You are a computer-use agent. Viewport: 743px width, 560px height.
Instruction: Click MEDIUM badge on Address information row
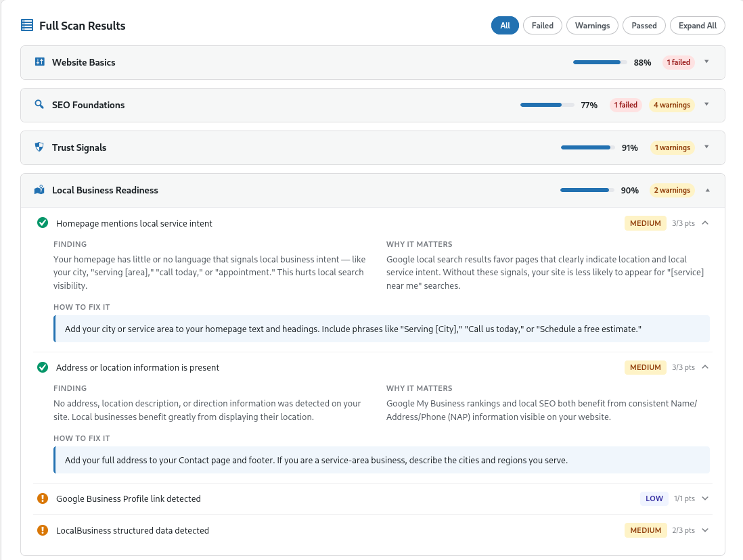coord(646,367)
